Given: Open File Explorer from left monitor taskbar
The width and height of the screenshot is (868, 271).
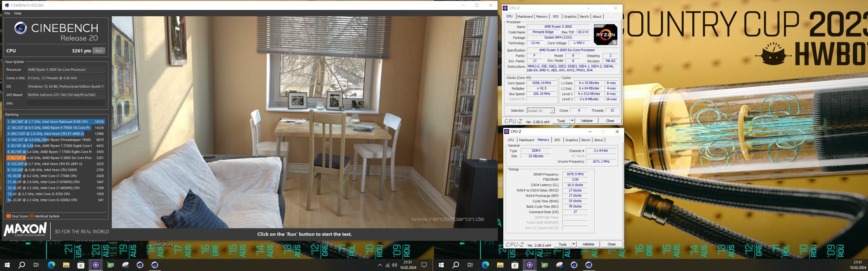Looking at the screenshot, I should pyautogui.click(x=66, y=265).
